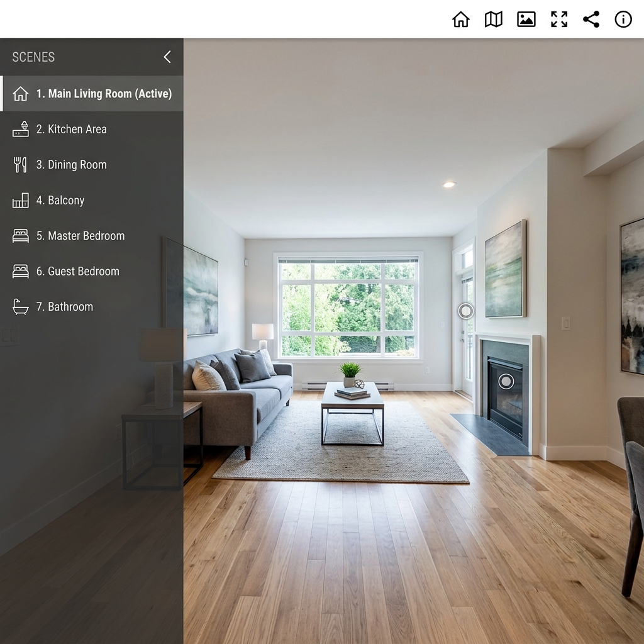644x644 pixels.
Task: Open the floor plan map icon
Action: (x=493, y=19)
